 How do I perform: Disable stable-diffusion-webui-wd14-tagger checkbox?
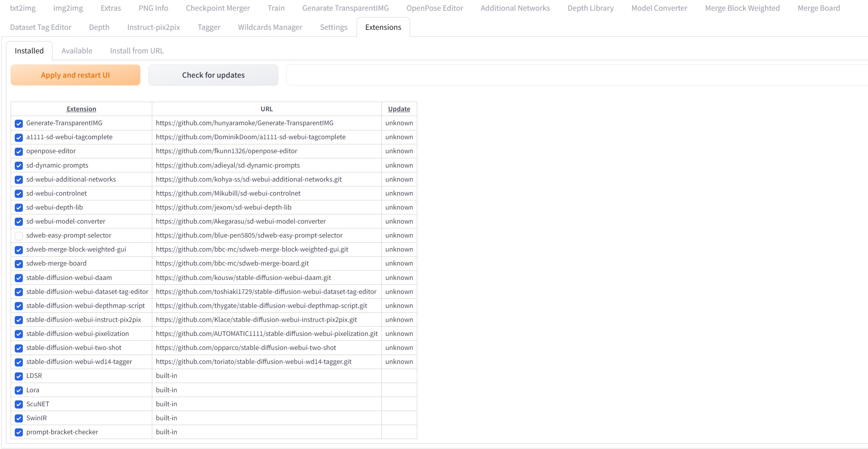pos(19,362)
